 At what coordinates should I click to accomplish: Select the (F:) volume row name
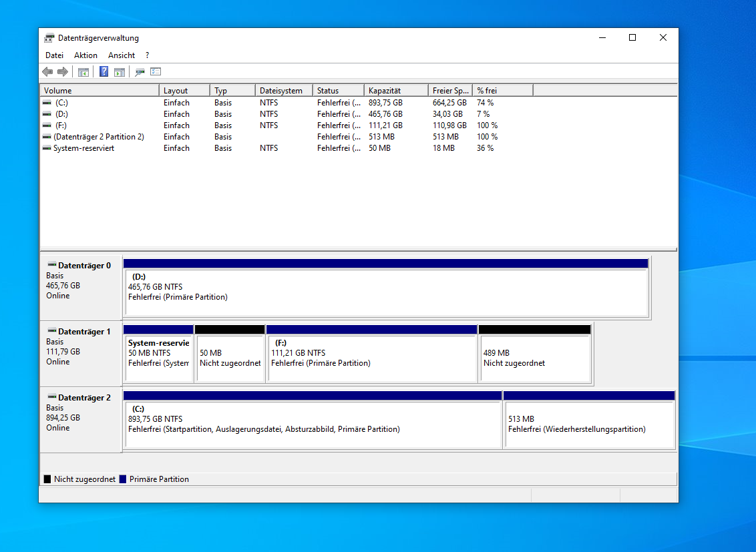coord(61,125)
